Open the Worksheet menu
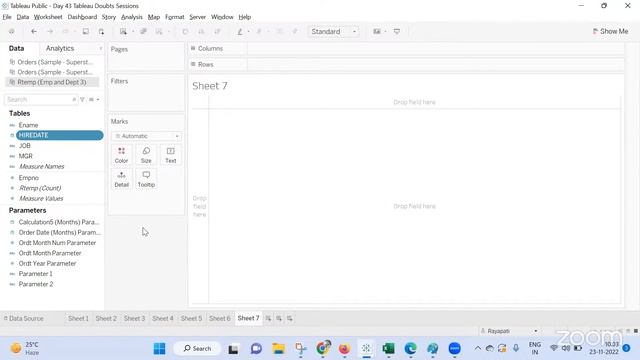 click(48, 17)
